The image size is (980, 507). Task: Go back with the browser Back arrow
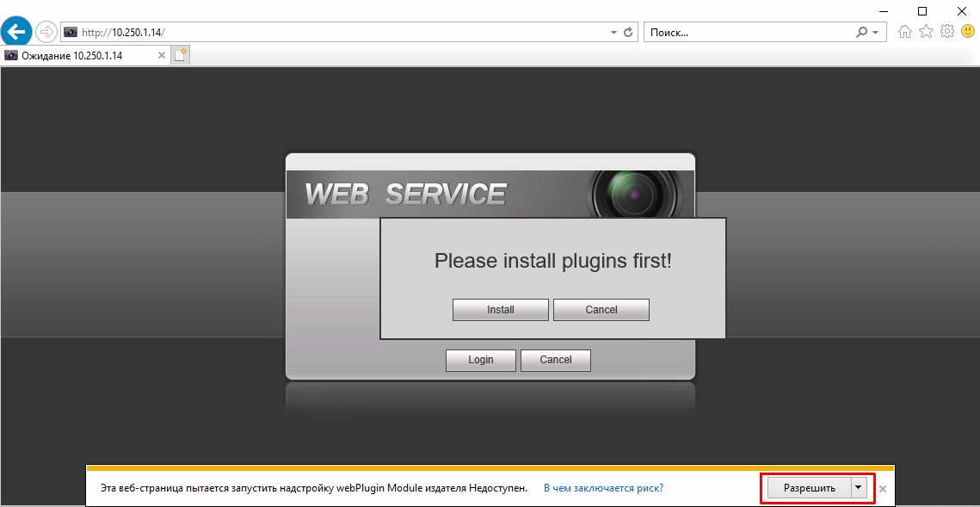(17, 31)
